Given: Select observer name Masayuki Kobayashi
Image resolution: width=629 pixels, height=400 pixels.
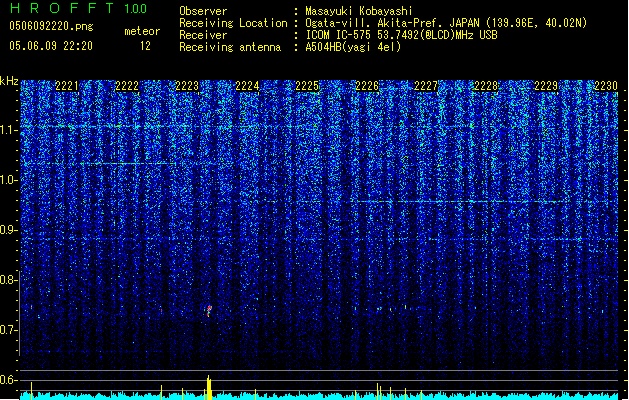Looking at the screenshot, I should pyautogui.click(x=359, y=11).
